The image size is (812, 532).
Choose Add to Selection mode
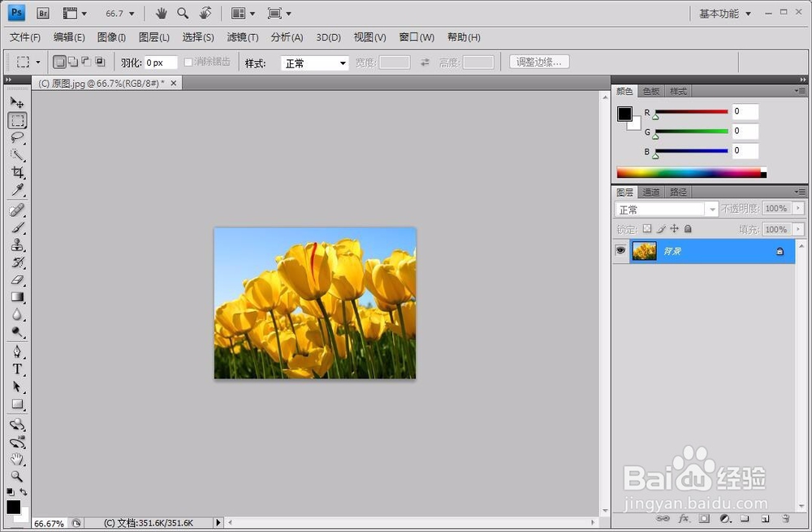click(73, 63)
